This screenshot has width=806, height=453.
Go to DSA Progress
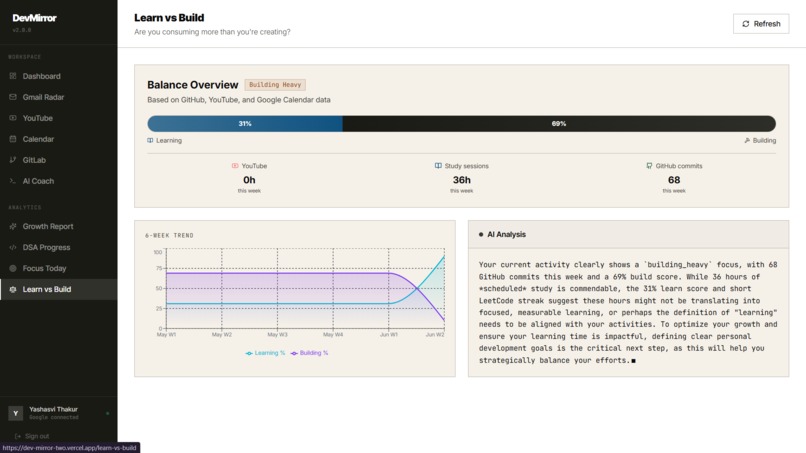(59, 247)
